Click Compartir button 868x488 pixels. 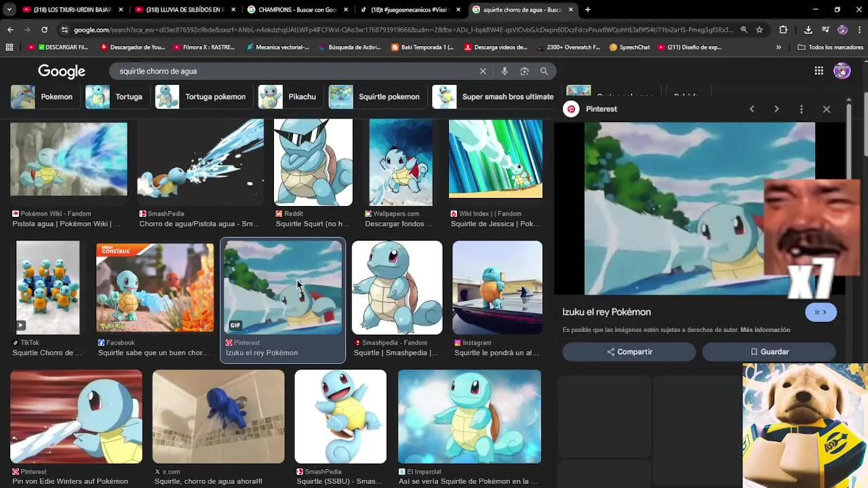point(629,352)
